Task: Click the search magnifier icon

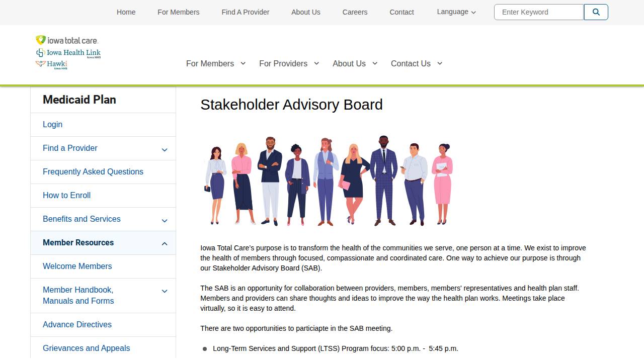Action: tap(596, 12)
